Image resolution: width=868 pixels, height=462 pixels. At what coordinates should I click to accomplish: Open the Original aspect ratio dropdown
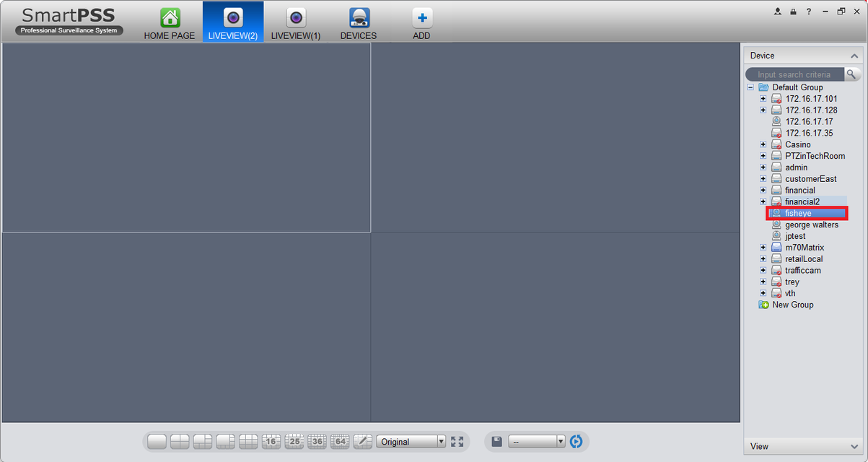411,442
